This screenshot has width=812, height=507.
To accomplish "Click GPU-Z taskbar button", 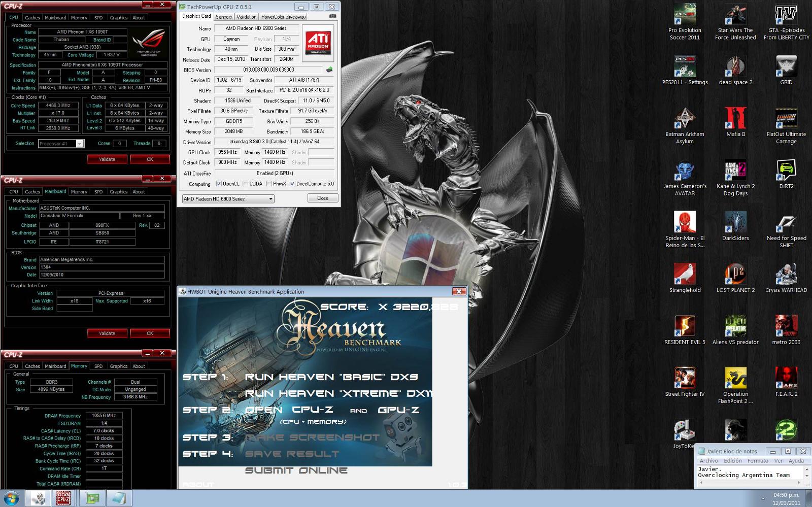I will tap(92, 498).
